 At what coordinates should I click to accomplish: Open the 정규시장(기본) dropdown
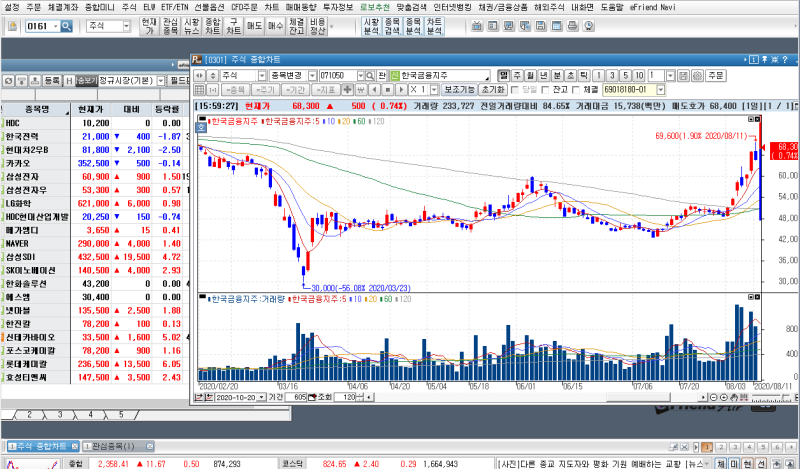(161, 81)
